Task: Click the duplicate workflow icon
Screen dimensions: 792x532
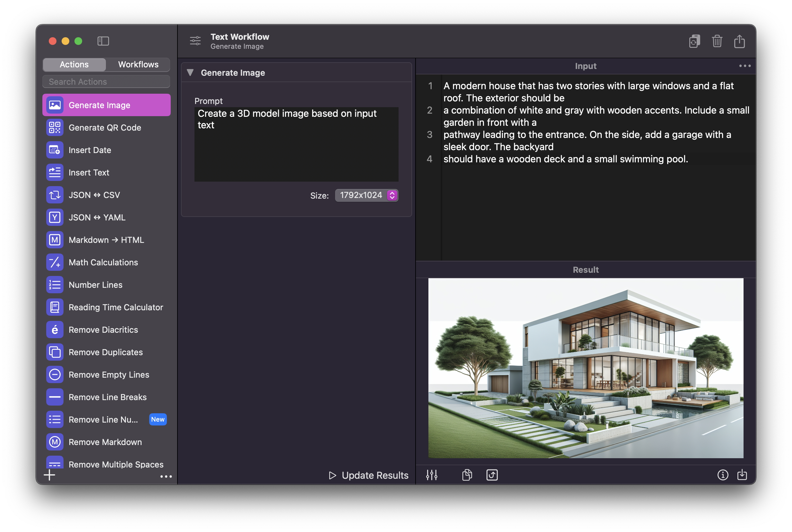Action: [694, 41]
